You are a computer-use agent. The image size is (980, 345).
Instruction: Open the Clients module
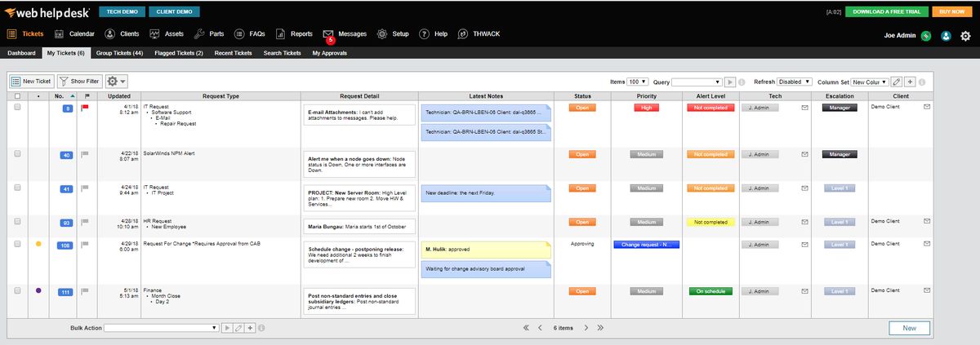point(122,34)
